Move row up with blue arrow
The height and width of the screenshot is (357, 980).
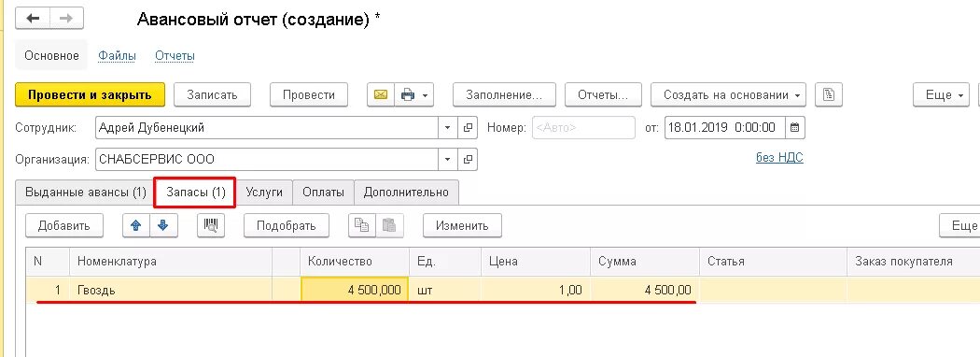(x=135, y=225)
